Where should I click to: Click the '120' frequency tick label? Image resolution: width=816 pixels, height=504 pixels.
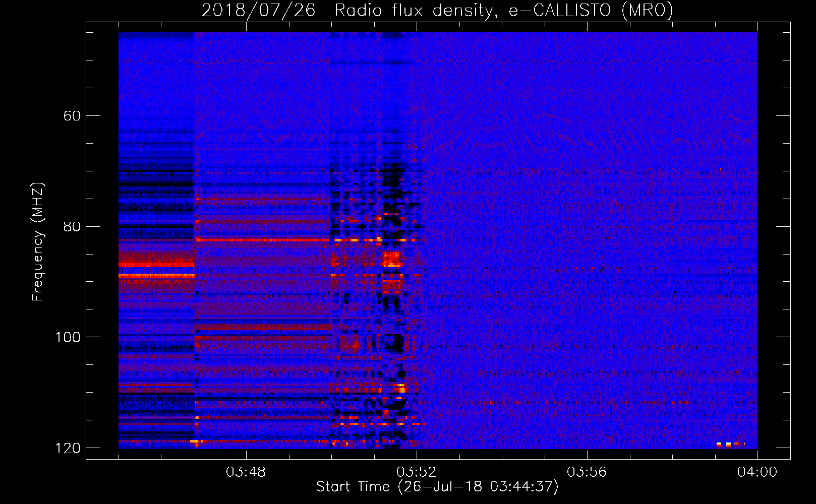tap(68, 448)
